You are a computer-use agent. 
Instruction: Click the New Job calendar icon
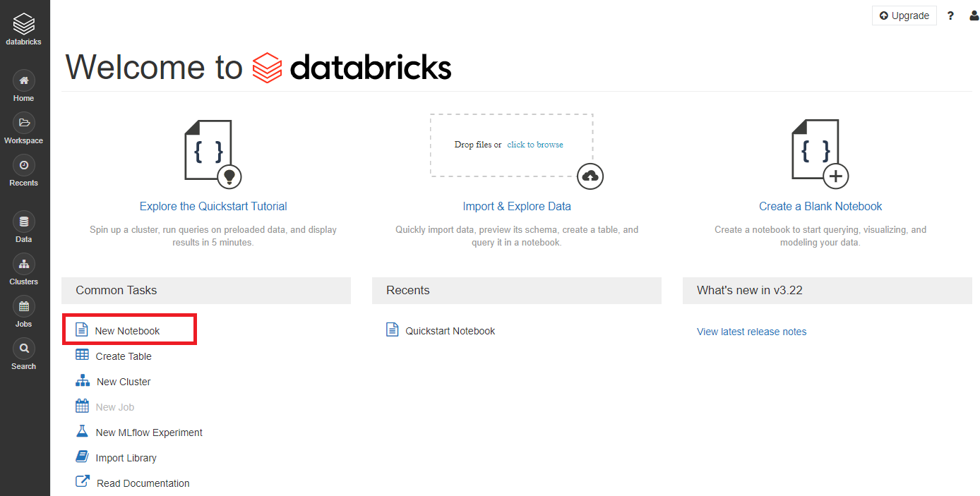[x=82, y=406]
